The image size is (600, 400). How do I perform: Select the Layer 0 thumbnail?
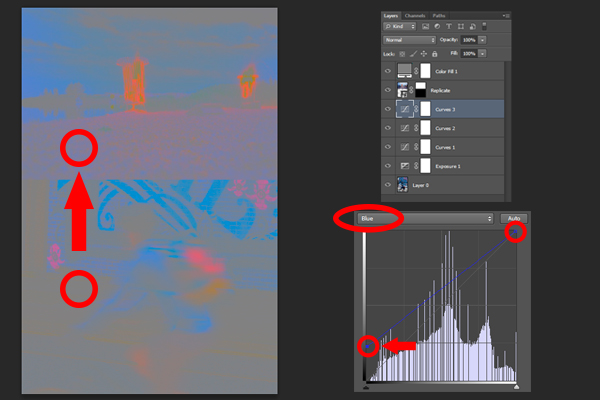[x=402, y=184]
